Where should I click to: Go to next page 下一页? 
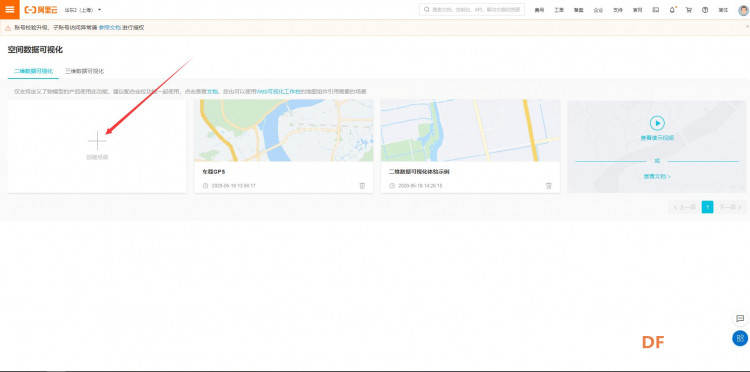(731, 207)
